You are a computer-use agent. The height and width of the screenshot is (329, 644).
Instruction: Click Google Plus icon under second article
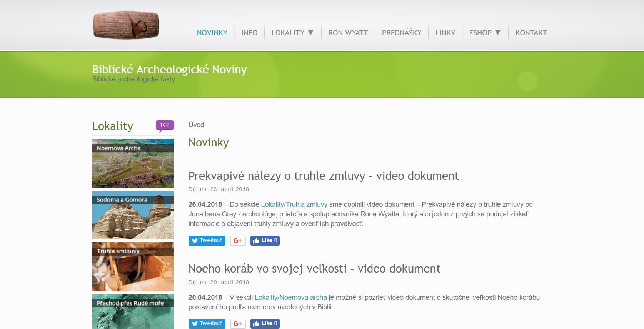point(238,324)
